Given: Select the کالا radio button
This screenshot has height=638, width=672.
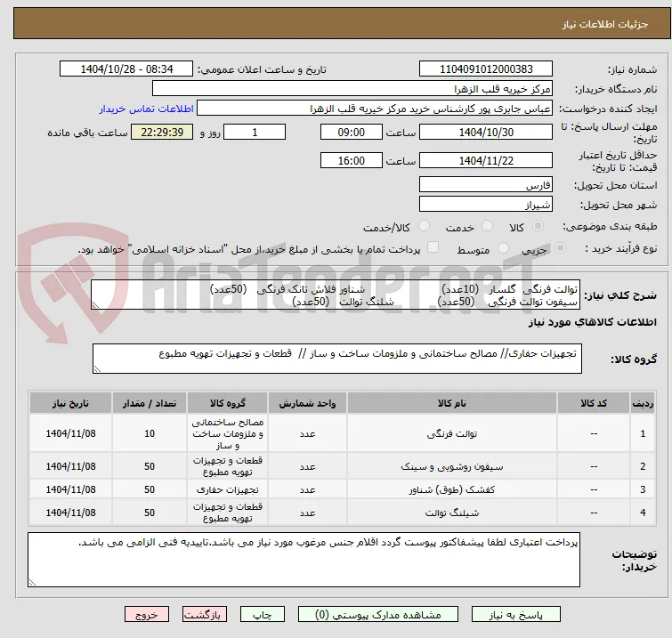Looking at the screenshot, I should (x=538, y=226).
